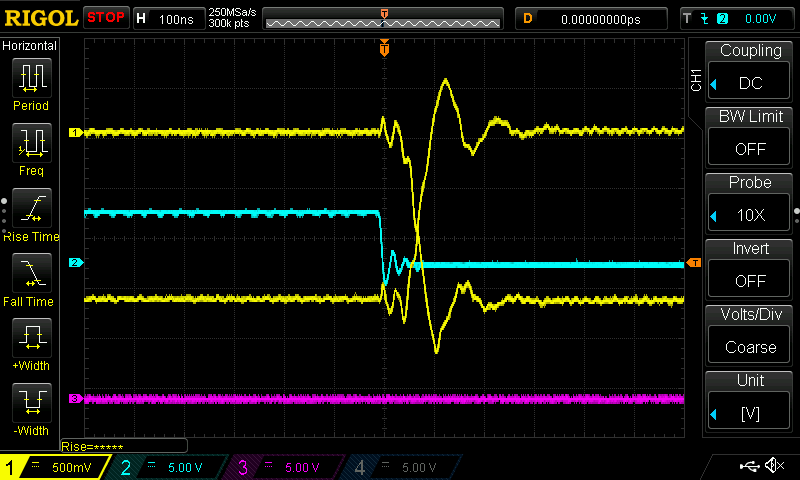Click the red STOP run status indicator
The height and width of the screenshot is (480, 800).
click(106, 18)
